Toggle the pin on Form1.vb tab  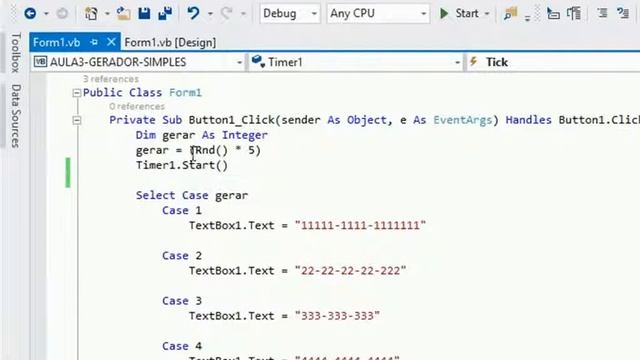[x=94, y=42]
